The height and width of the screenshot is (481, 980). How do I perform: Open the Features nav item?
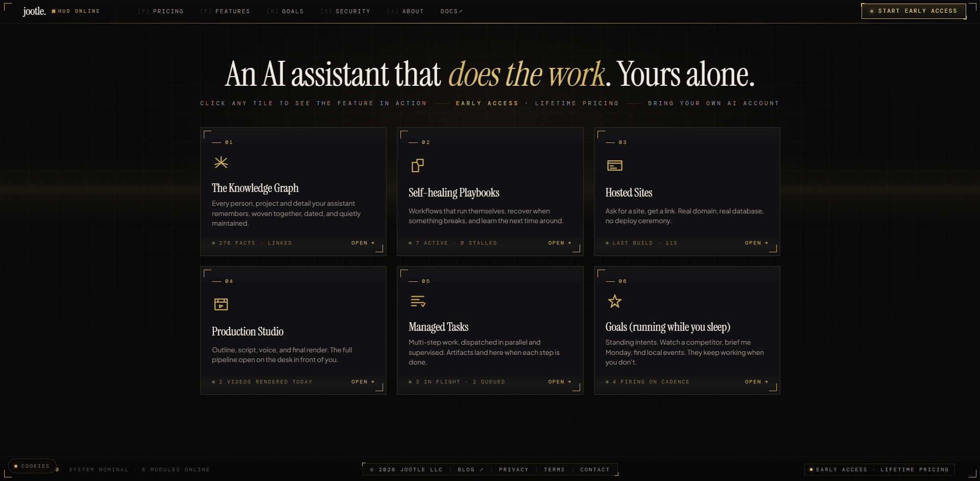click(225, 11)
